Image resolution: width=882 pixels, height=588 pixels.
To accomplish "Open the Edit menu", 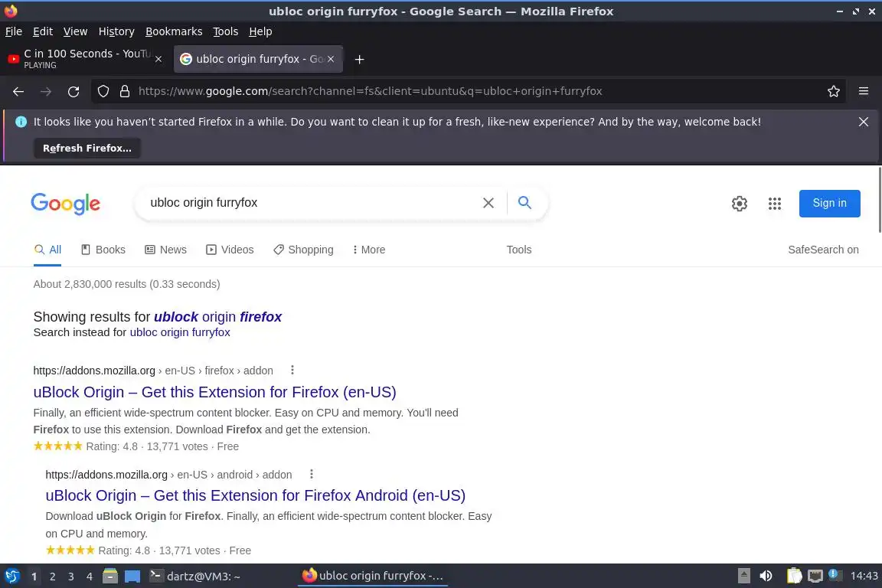I will 43,31.
